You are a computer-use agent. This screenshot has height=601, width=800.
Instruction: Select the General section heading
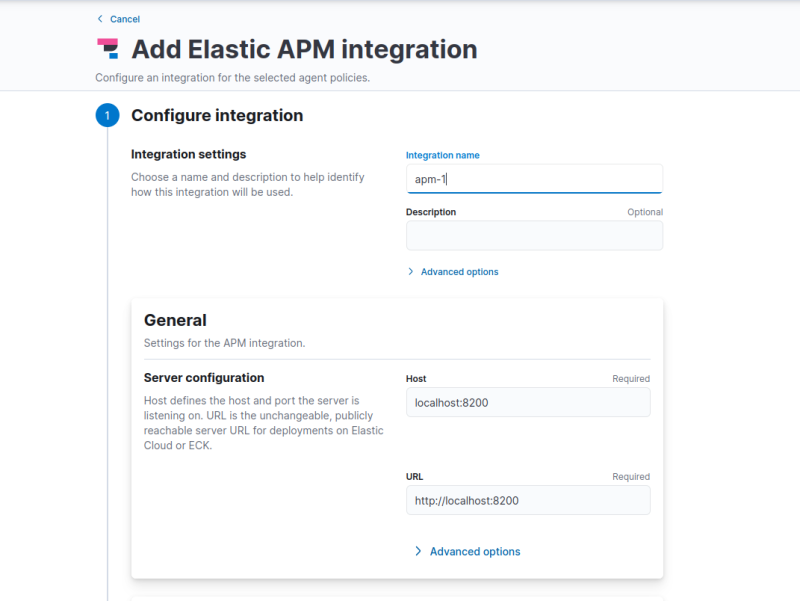[175, 321]
